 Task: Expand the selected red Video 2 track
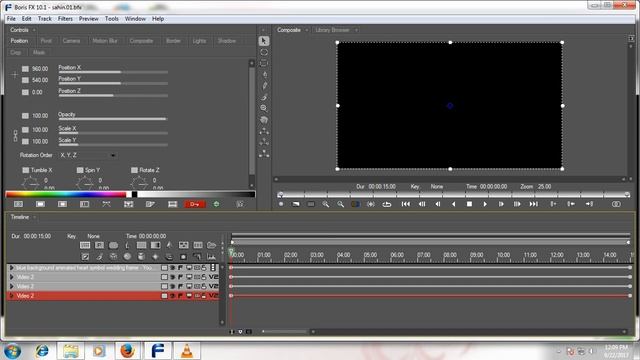point(11,296)
